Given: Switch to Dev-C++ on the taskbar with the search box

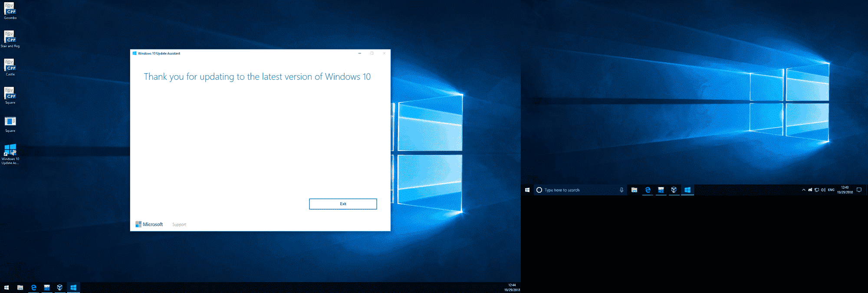Looking at the screenshot, I should 661,190.
